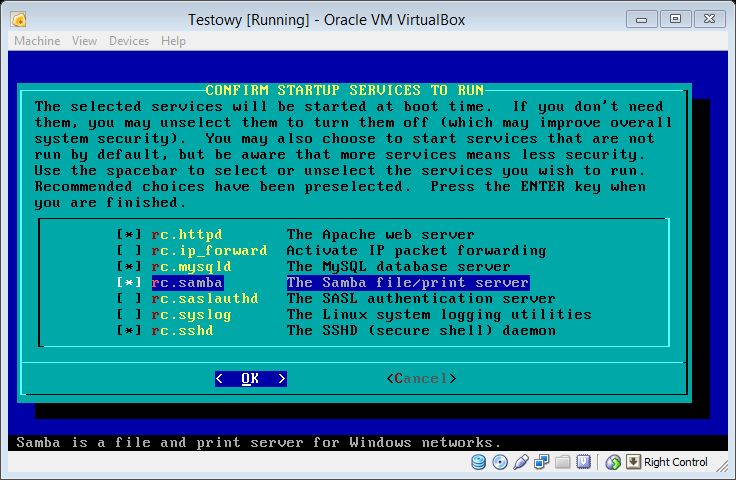Click the keyboard capture arrow icon
The width and height of the screenshot is (736, 480).
[x=633, y=462]
